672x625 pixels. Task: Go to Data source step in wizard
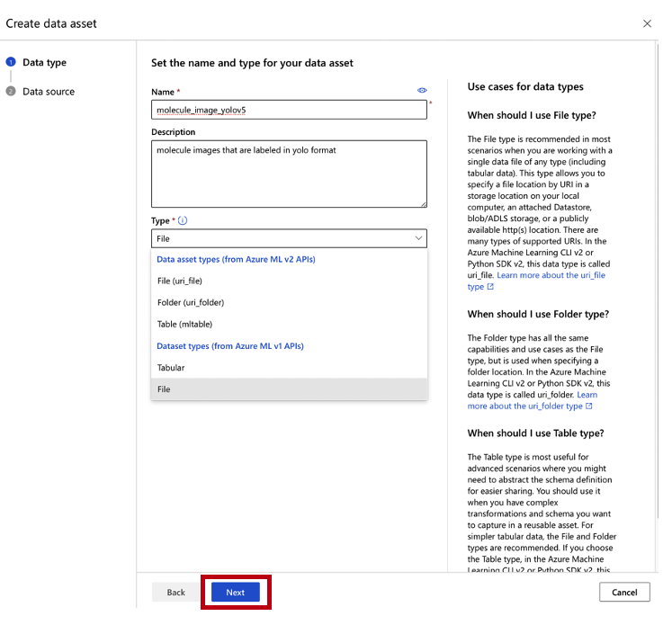pyautogui.click(x=40, y=92)
